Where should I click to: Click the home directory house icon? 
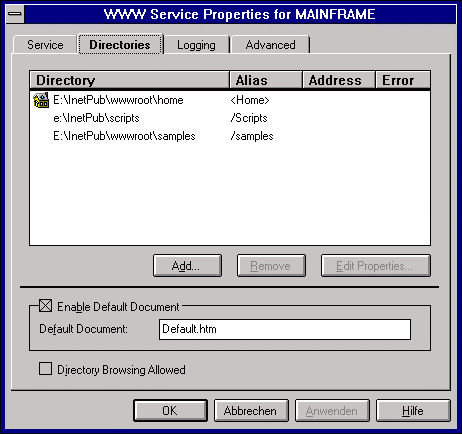tap(41, 100)
